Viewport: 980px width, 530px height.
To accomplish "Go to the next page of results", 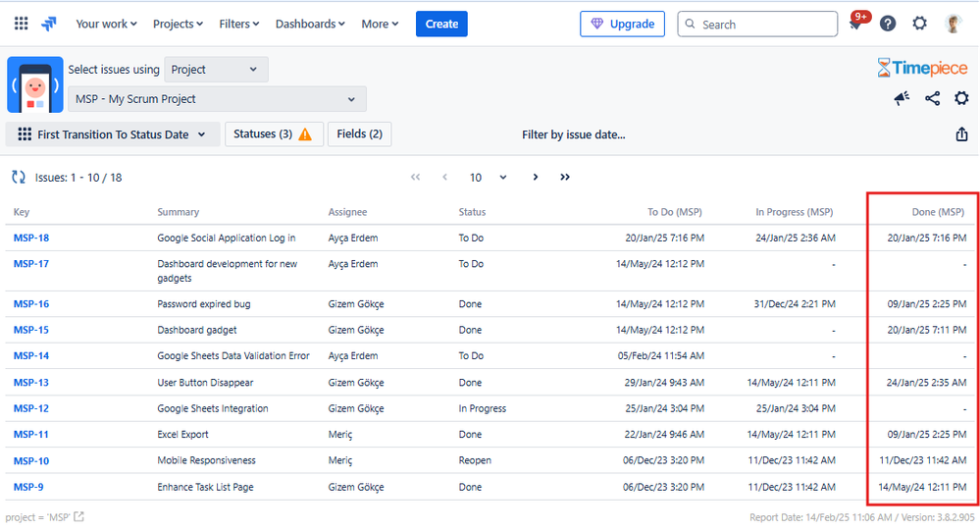I will point(535,177).
